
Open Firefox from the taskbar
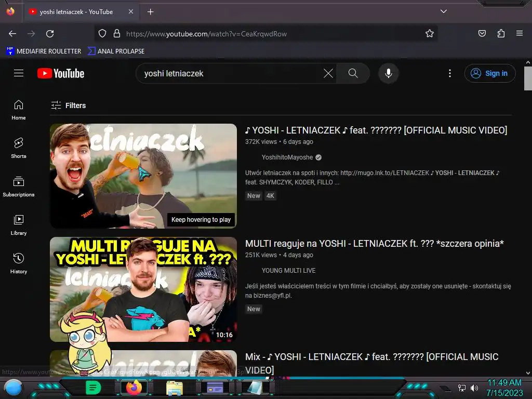[134, 388]
